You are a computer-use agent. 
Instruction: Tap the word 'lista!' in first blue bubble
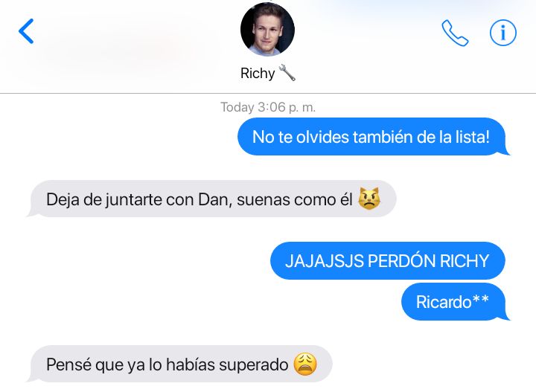[x=473, y=137]
